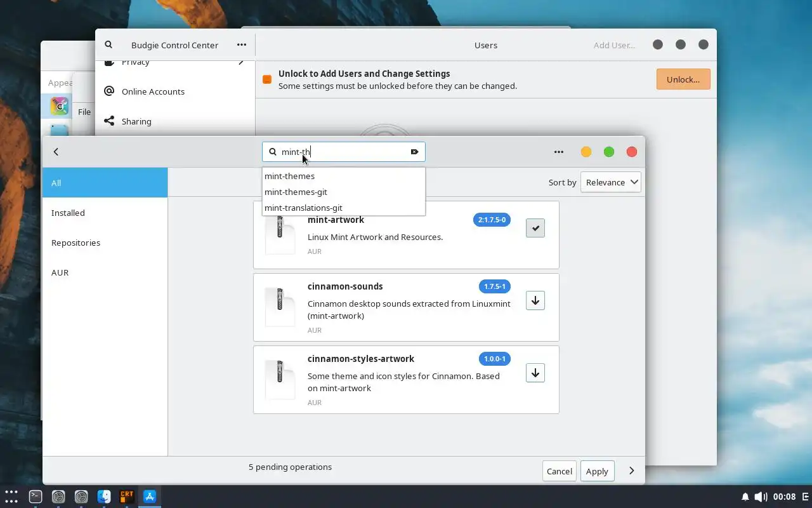This screenshot has height=508, width=812.
Task: Open the second system settings taskbar icon
Action: click(x=81, y=497)
